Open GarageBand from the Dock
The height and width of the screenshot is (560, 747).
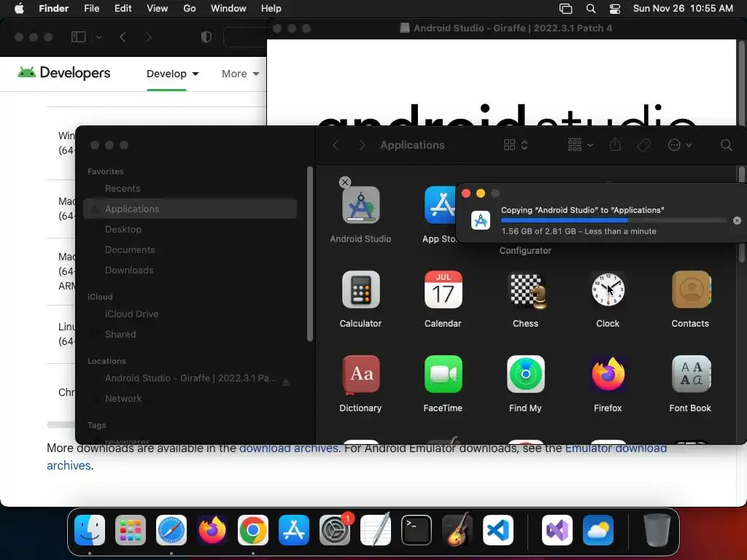[457, 530]
